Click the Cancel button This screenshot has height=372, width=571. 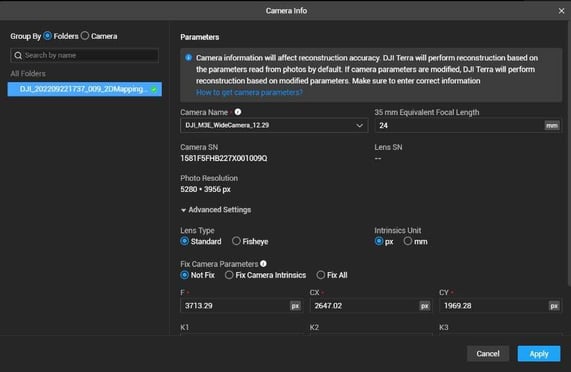[488, 353]
